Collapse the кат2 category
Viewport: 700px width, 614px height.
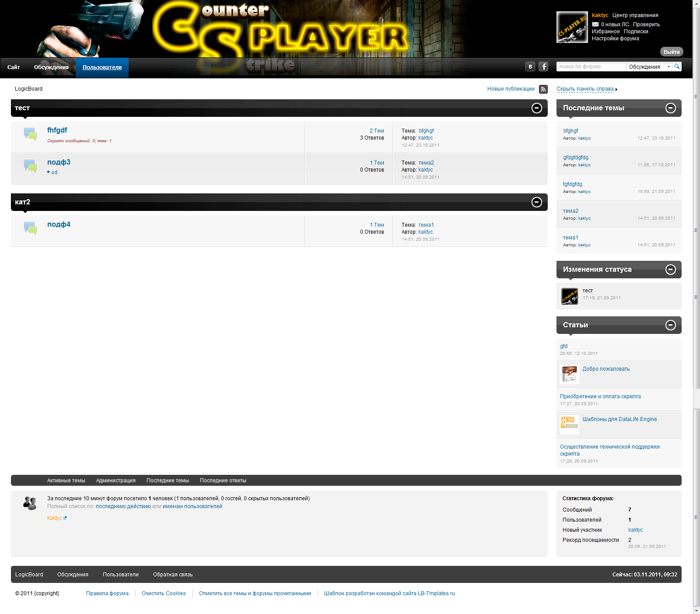[537, 202]
